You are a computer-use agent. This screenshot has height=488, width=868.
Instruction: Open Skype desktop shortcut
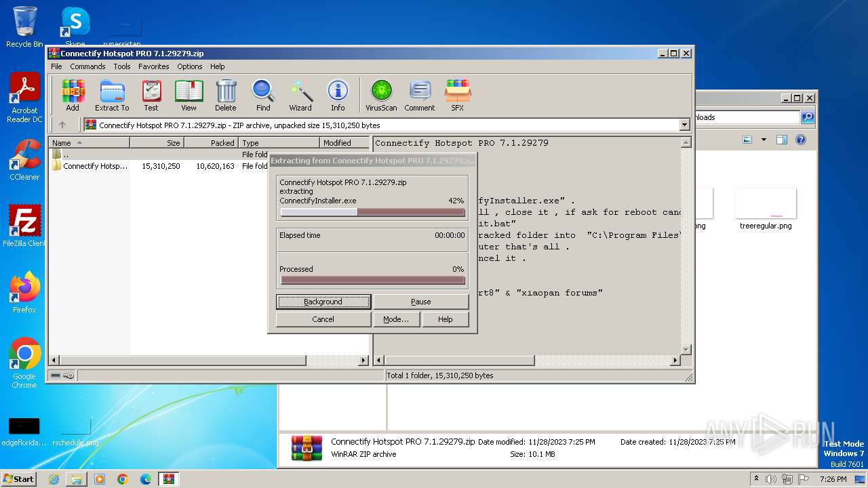(75, 25)
